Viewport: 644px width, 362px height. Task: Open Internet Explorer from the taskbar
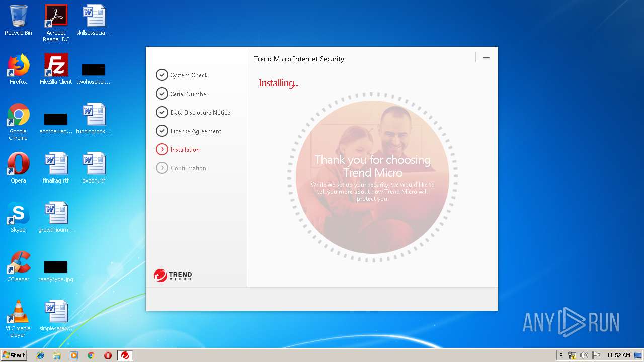pos(40,355)
